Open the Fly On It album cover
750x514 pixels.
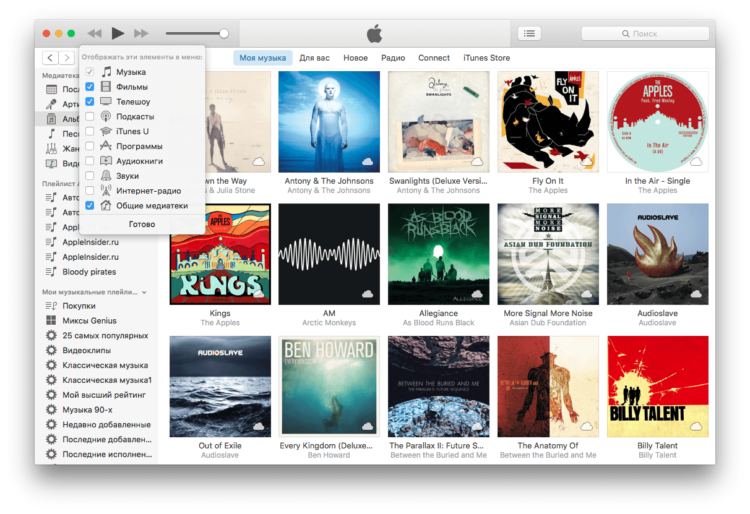548,121
